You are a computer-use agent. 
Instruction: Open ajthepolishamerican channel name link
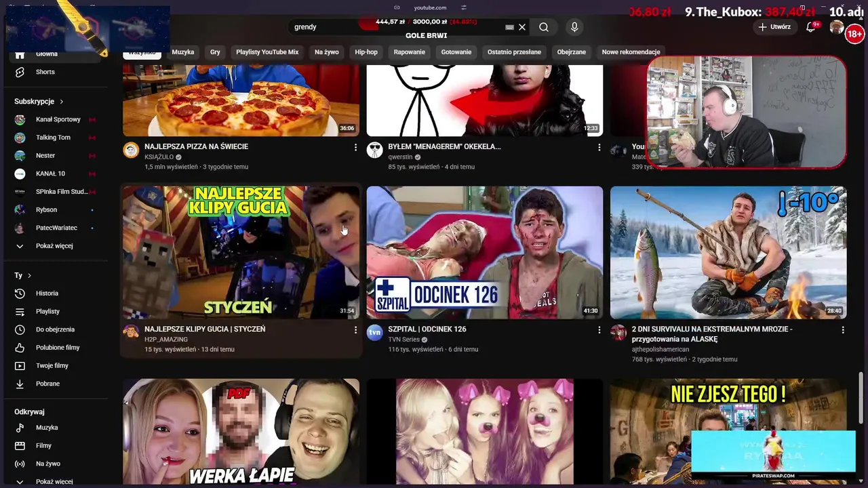[660, 350]
